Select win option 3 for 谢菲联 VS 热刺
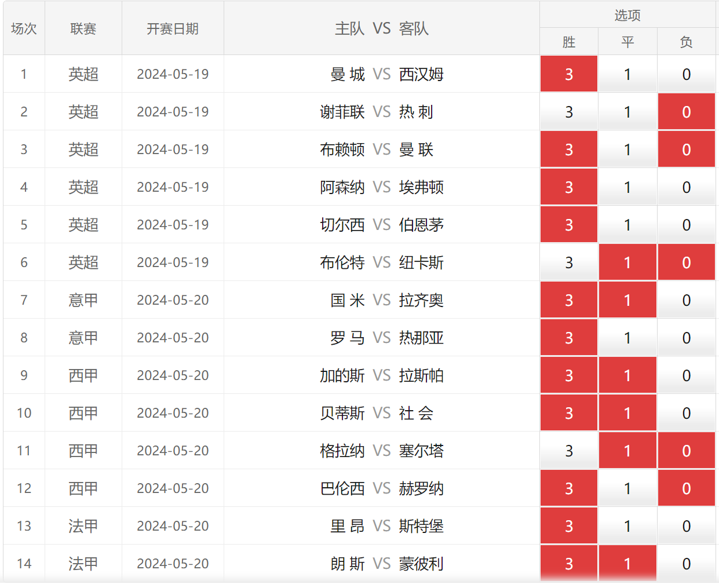 point(569,112)
